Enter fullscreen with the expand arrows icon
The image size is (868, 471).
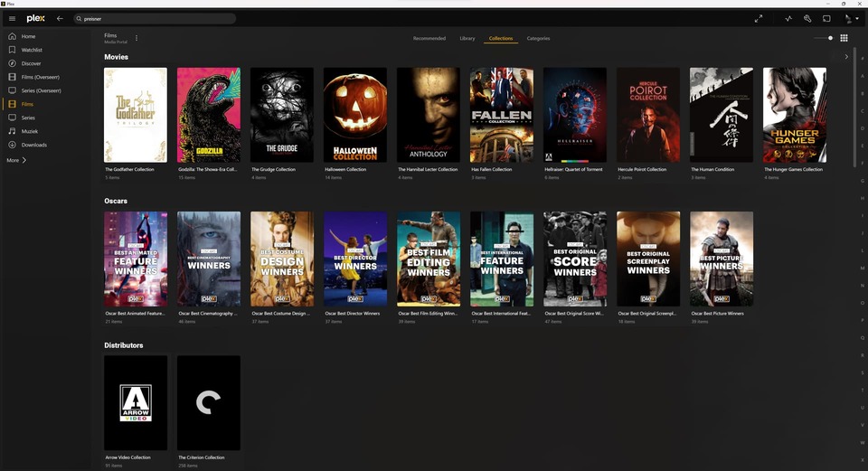[759, 18]
